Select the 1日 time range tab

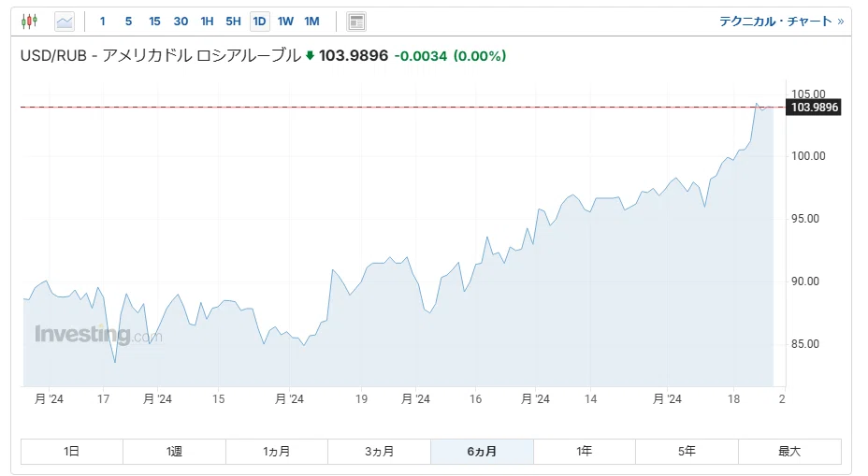(71, 452)
